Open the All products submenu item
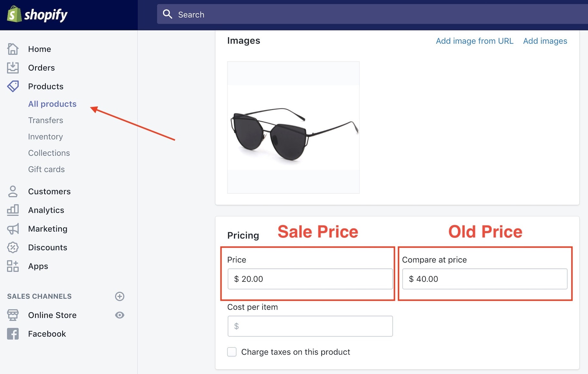Image resolution: width=588 pixels, height=374 pixels. [52, 104]
